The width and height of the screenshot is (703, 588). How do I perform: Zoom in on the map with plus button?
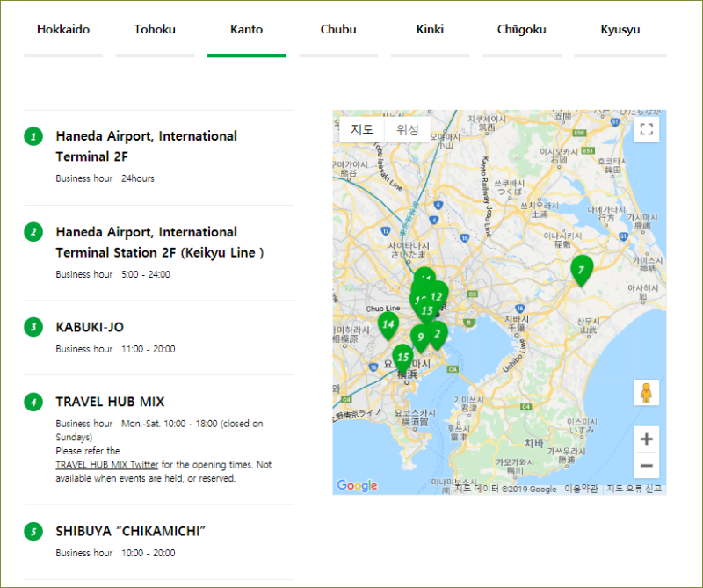click(x=646, y=439)
